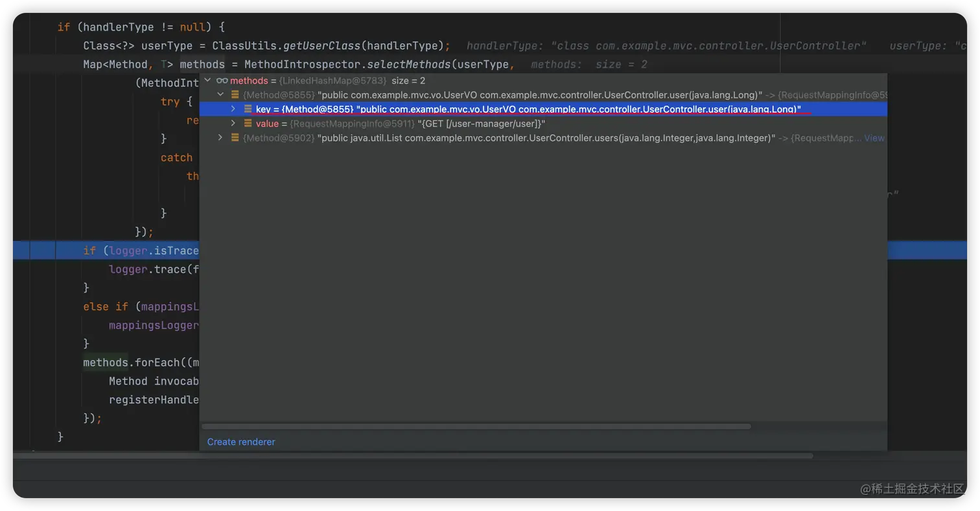This screenshot has height=511, width=980.
Task: Select the UserController.user(java.lang.Long) entry row
Action: pyautogui.click(x=543, y=95)
